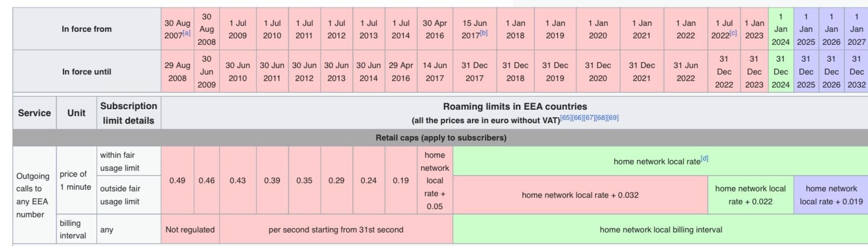Screen dimensions: 868x246
Task: Follow citation [66]
Action: coord(577,118)
